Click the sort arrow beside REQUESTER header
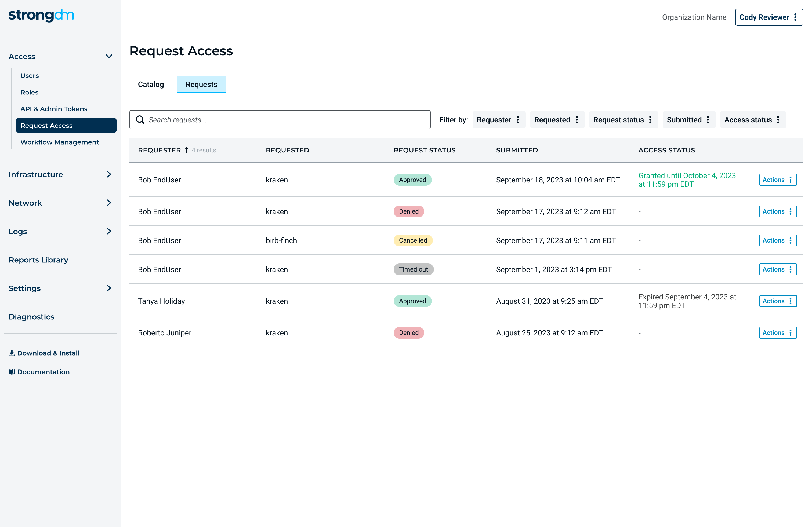 point(186,150)
